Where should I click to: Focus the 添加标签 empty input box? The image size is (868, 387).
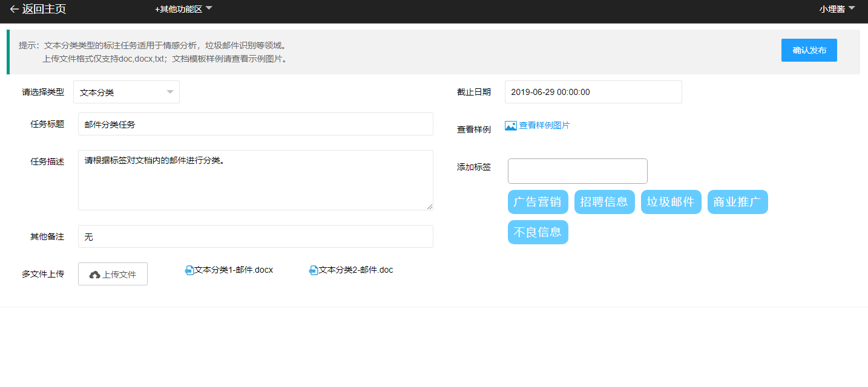[x=577, y=171]
